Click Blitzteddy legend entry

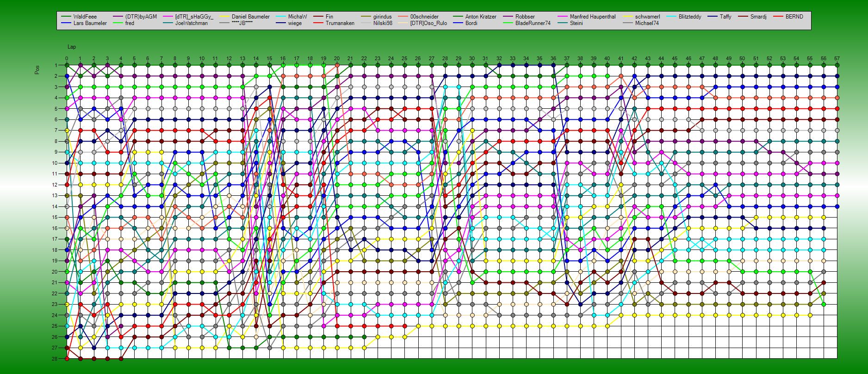690,17
